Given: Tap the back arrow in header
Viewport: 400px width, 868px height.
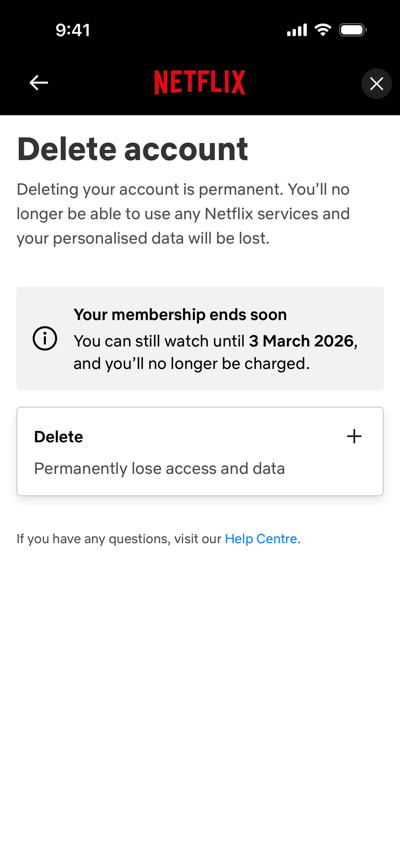Looking at the screenshot, I should (x=39, y=83).
